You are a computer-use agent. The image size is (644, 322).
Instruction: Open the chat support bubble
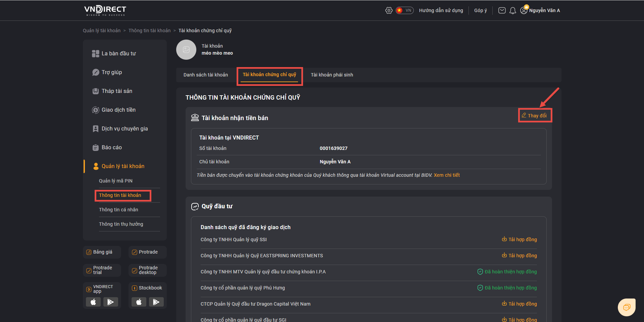[627, 307]
